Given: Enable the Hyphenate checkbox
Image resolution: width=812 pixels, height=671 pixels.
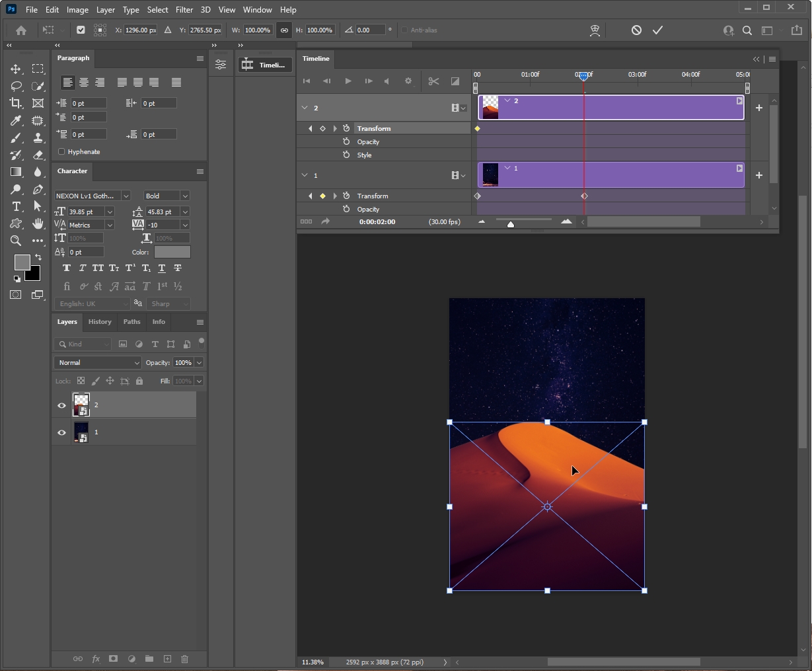Looking at the screenshot, I should point(62,152).
